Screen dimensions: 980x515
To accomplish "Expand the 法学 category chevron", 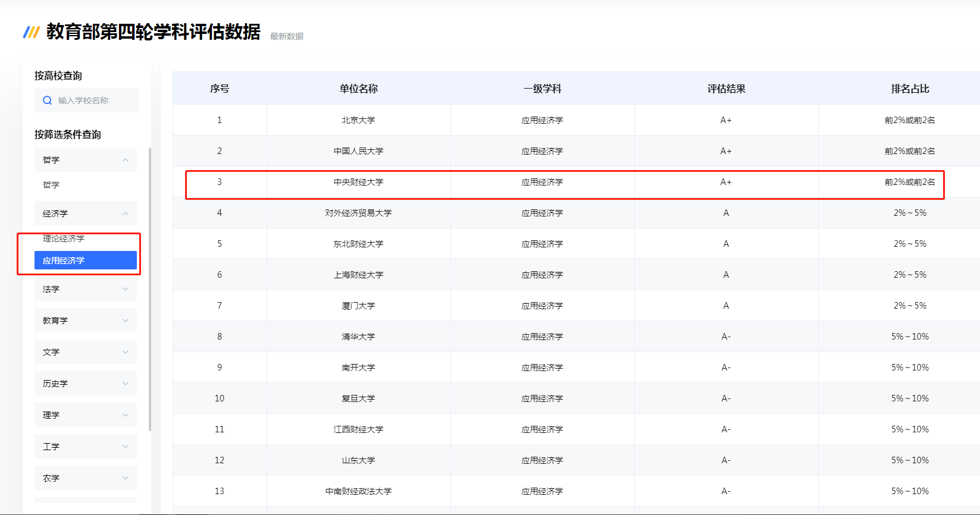I will 126,289.
